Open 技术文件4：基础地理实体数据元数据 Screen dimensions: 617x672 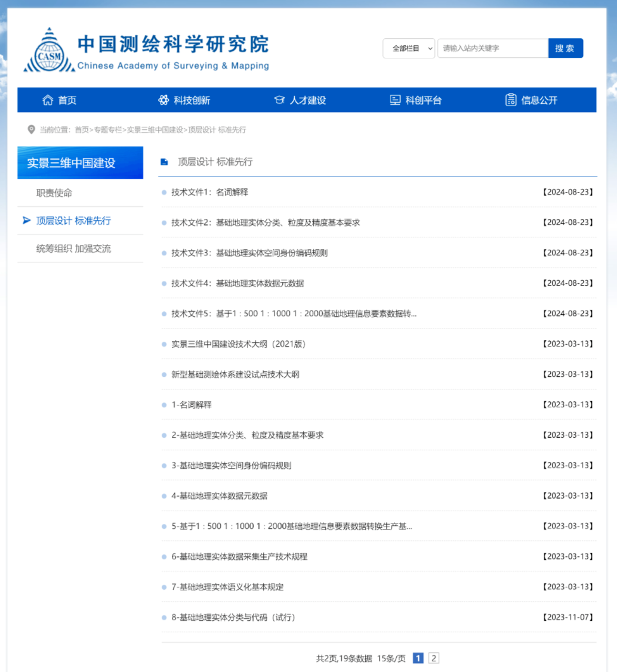click(x=237, y=283)
